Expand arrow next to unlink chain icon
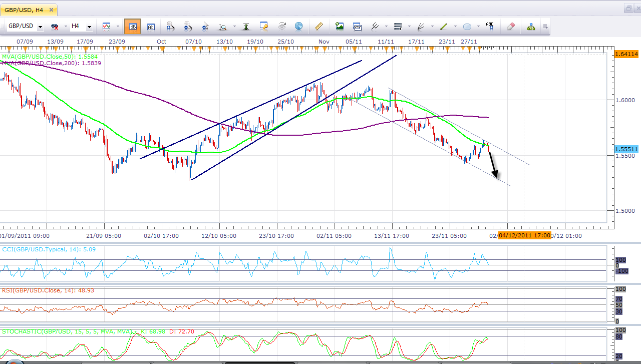 (66, 27)
